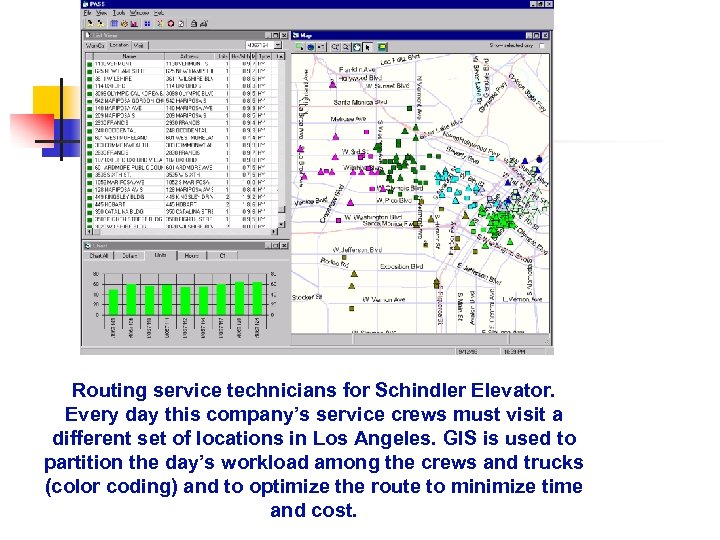The image size is (720, 540).
Task: Switch to the Units tab in Chart window
Action: click(161, 255)
